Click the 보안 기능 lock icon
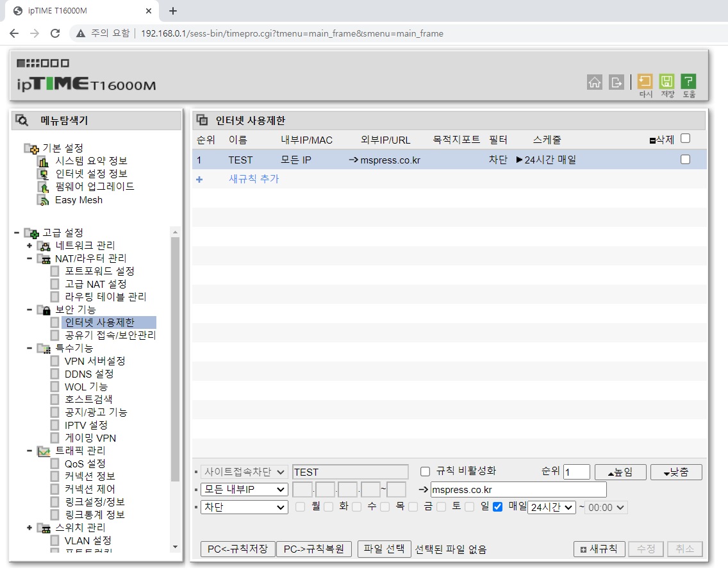 44,310
